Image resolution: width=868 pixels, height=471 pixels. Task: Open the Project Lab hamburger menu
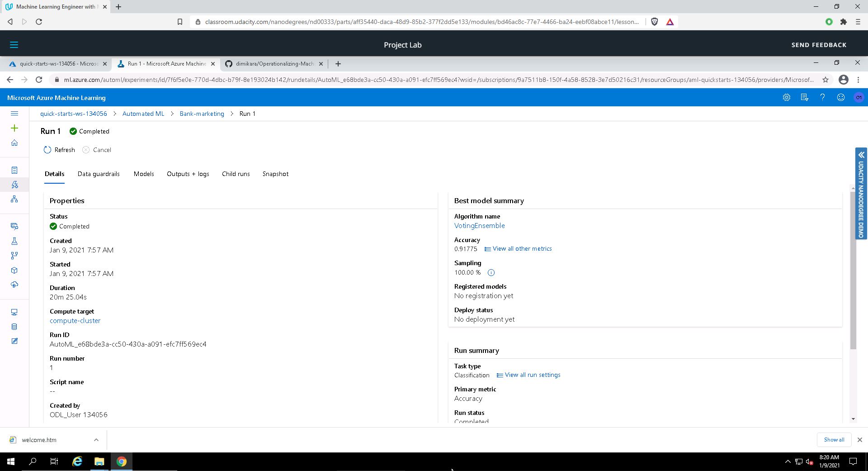click(x=14, y=45)
